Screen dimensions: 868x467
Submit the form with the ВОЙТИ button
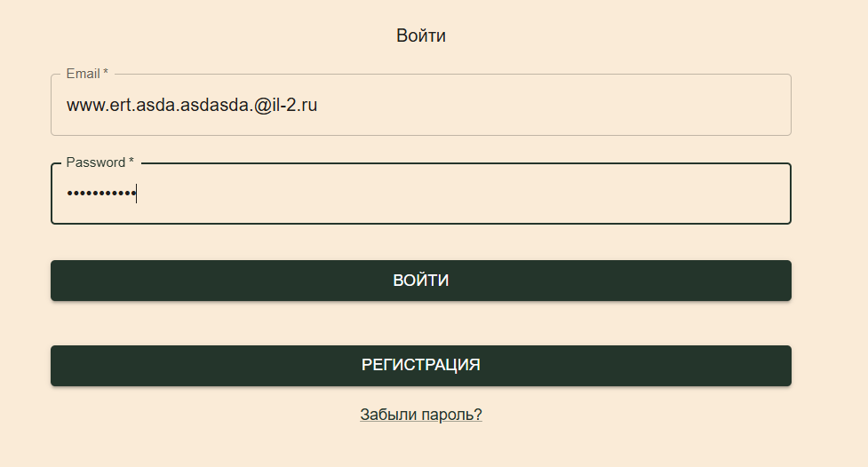click(420, 281)
